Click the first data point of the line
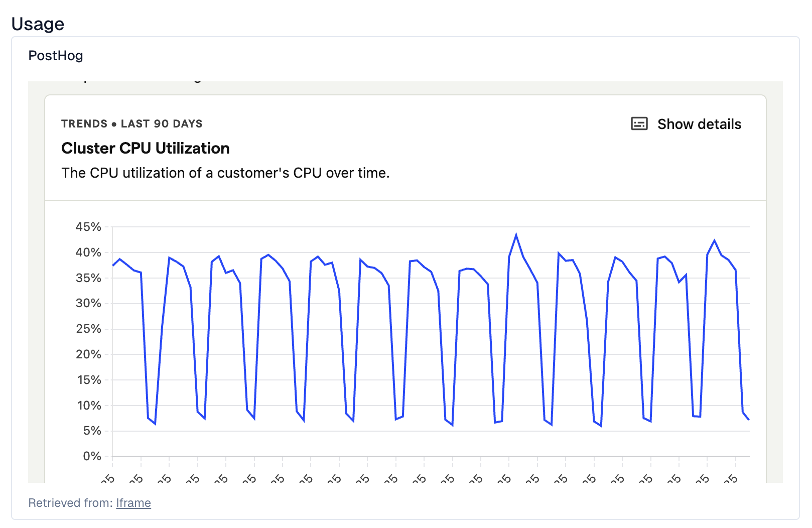Image resolution: width=812 pixels, height=528 pixels. 113,266
